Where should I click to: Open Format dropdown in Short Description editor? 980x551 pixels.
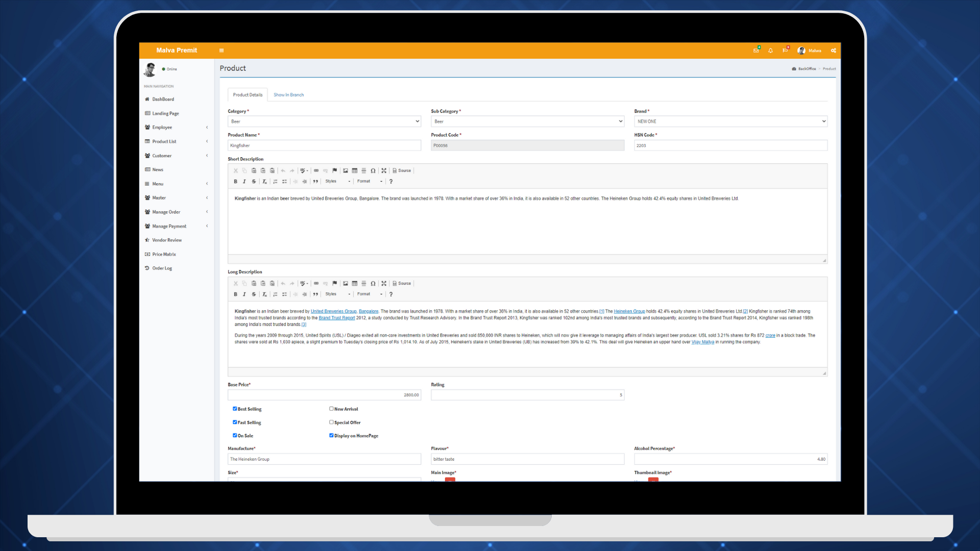370,182
